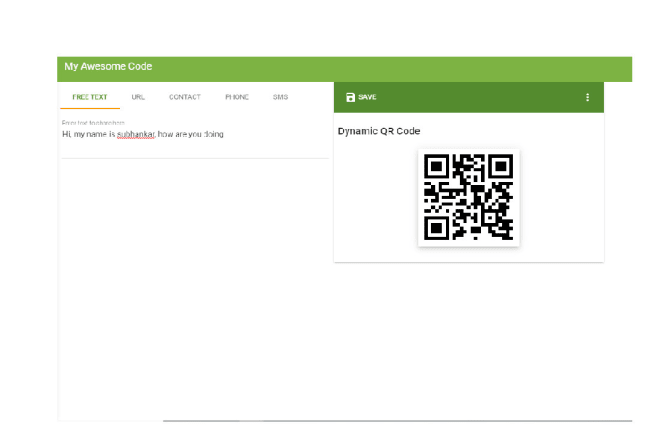Screen dimensions: 660x440
Task: Click the horizontal scrollbar at bottom
Action: pyautogui.click(x=397, y=420)
